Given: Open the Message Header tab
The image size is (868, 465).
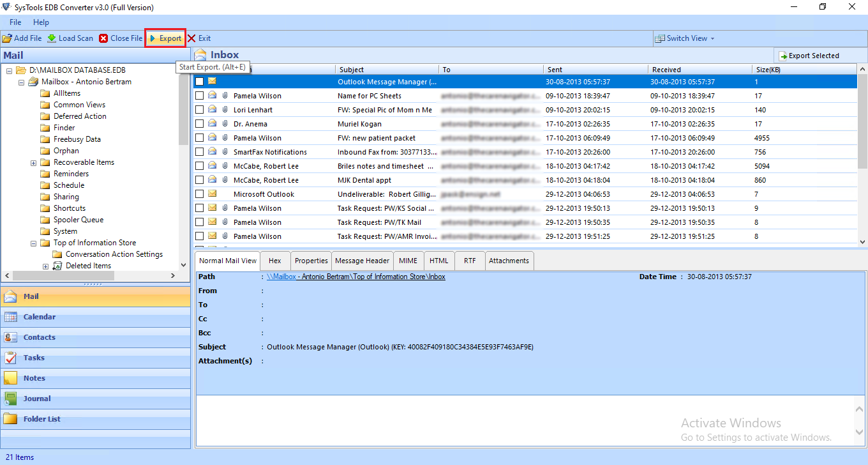Looking at the screenshot, I should coord(362,261).
